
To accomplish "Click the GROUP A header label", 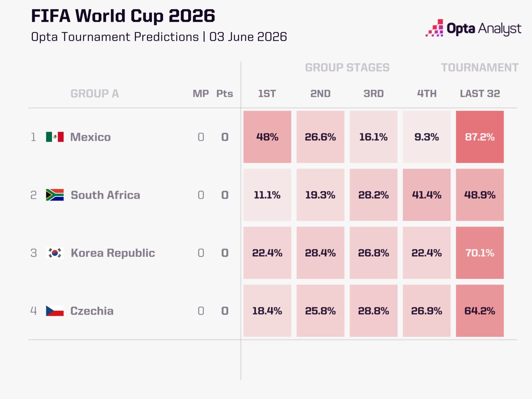I will tap(95, 94).
